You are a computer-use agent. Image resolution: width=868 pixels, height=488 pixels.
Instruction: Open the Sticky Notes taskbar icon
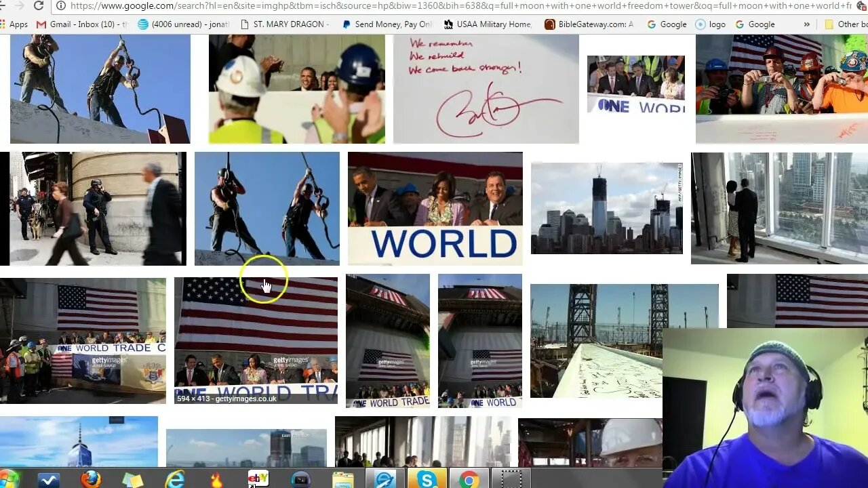click(133, 479)
